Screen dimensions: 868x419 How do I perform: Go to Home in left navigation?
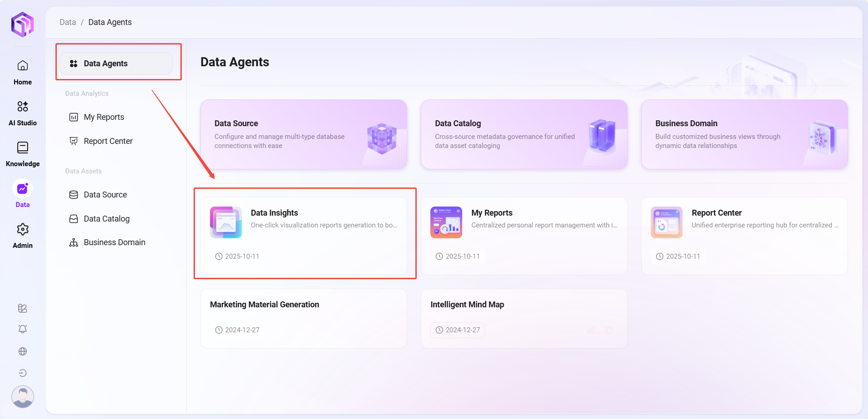[23, 72]
